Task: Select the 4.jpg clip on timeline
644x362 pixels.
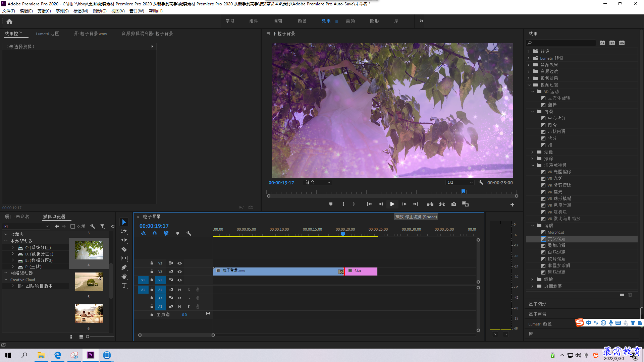Action: [361, 271]
